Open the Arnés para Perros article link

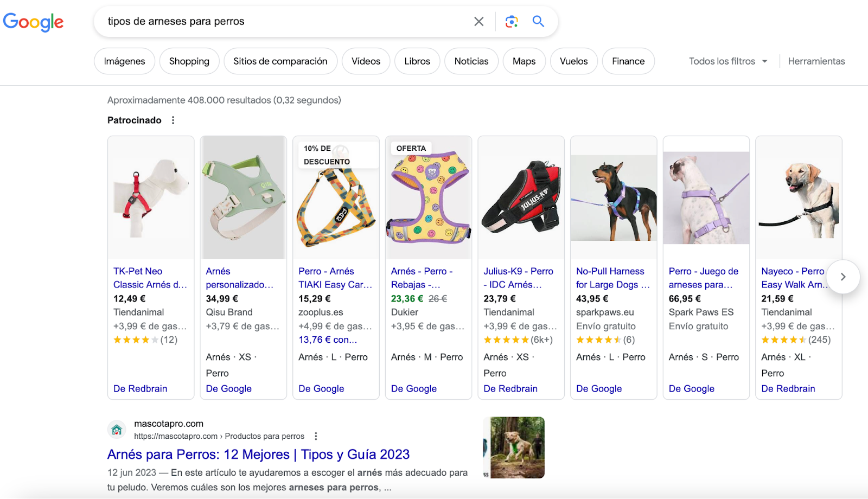tap(258, 454)
